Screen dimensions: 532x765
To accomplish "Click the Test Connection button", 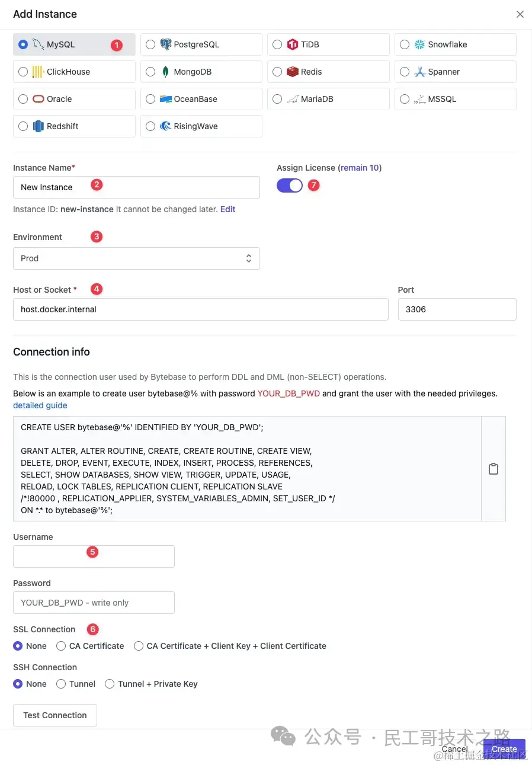I will [55, 715].
